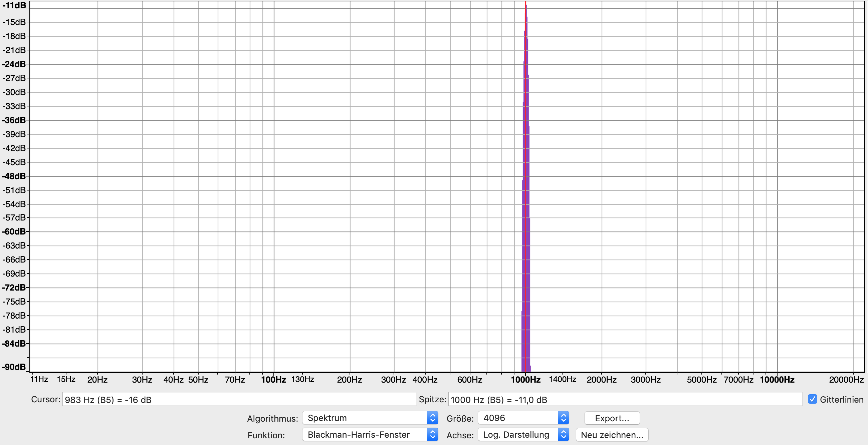Click the -48dB label on level axis
Screen dimensions: 868x445
[14, 176]
